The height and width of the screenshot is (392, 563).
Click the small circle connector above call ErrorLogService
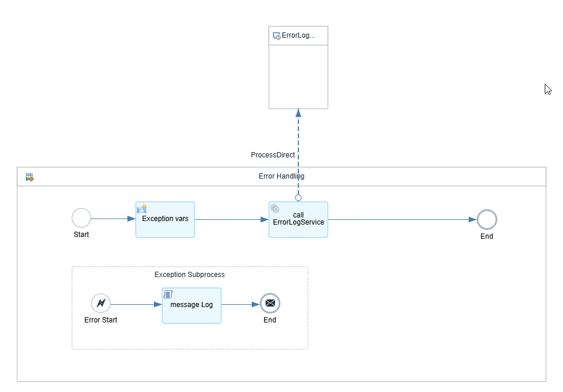click(x=298, y=198)
